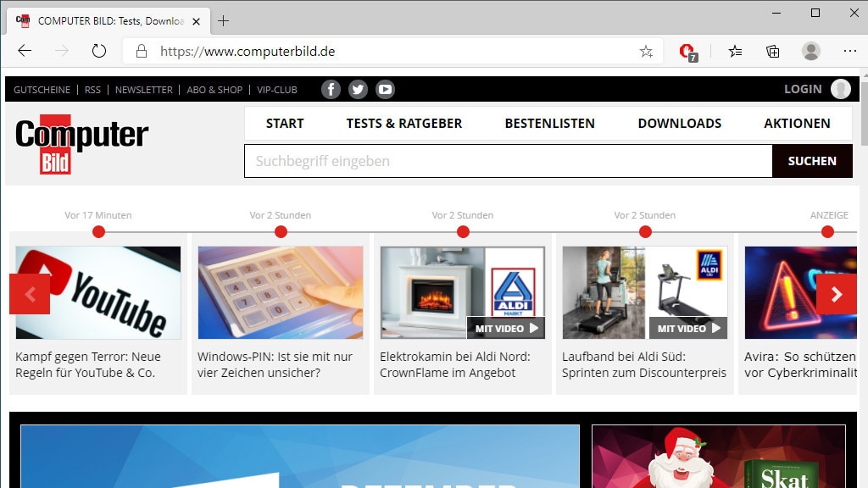
Task: Bookmark the page with the star icon
Action: pos(646,51)
